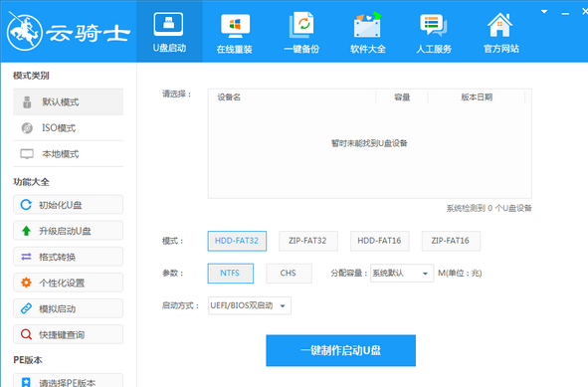Click the chat bubble icon above 人工服务
Screen dimensions: 588x387
(433, 25)
